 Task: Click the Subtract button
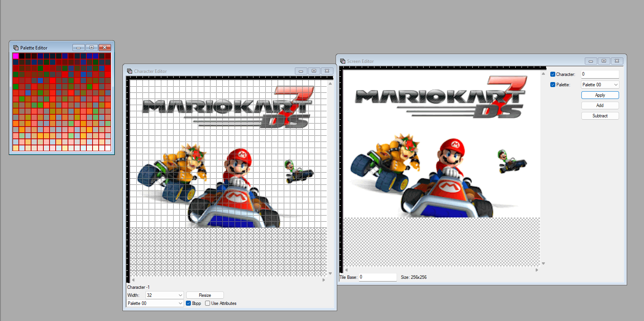pyautogui.click(x=600, y=116)
